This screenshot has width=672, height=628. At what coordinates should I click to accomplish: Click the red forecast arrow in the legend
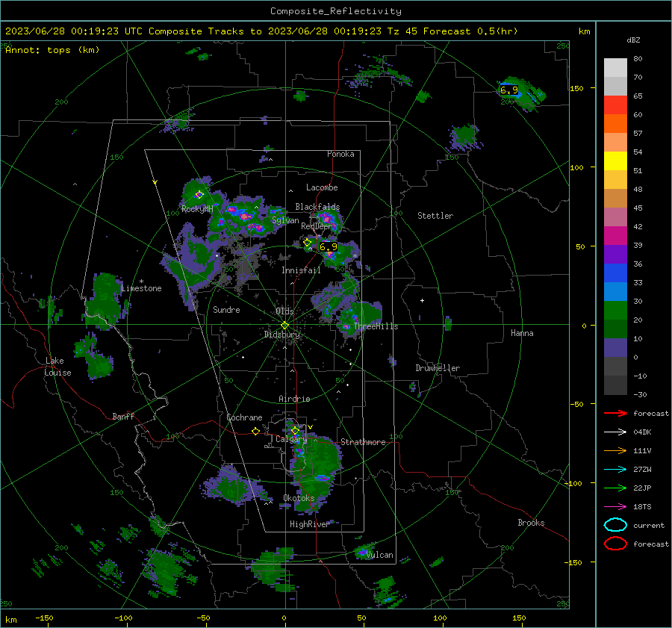(x=615, y=413)
